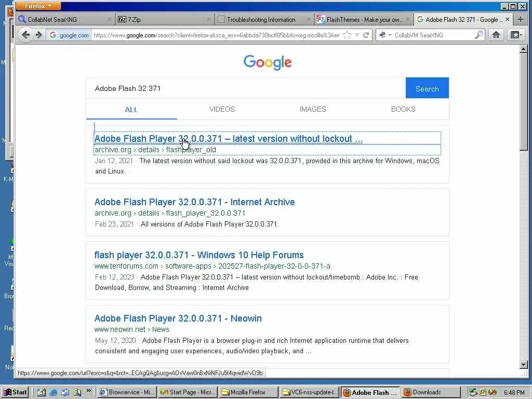The image size is (532, 399).
Task: Open the orange Firefox menu button
Action: pos(38,6)
